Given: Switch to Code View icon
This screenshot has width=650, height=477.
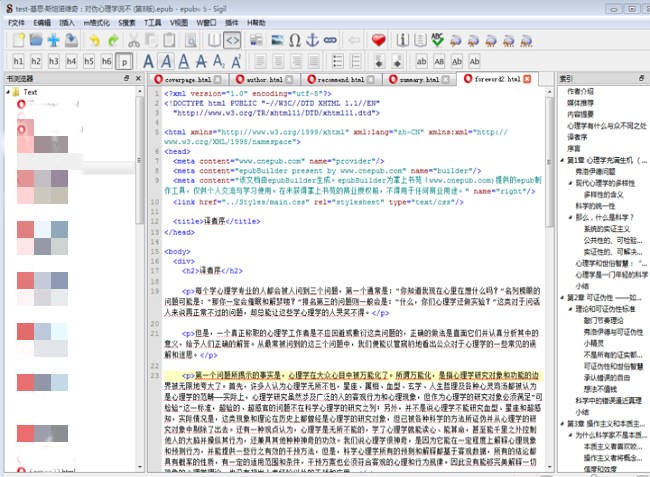Looking at the screenshot, I should coord(232,40).
